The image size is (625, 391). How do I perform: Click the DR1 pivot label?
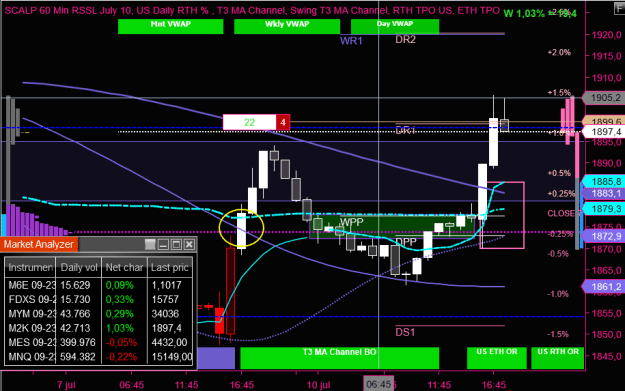coord(405,130)
